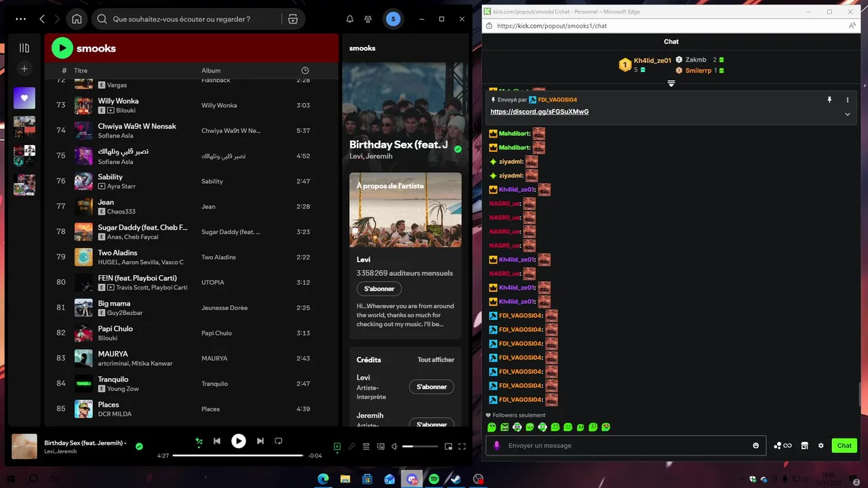The image size is (868, 488).
Task: Open Kick chat settings gear
Action: coord(821,445)
